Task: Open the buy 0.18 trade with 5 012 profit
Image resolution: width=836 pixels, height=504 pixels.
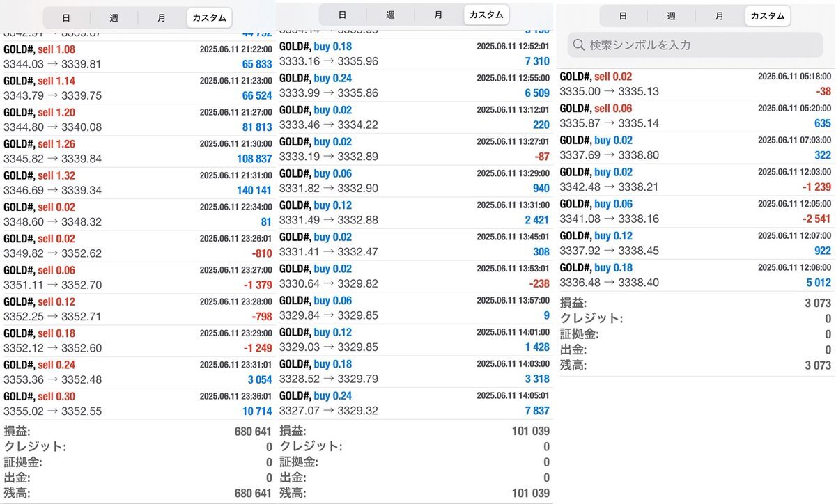Action: (695, 275)
